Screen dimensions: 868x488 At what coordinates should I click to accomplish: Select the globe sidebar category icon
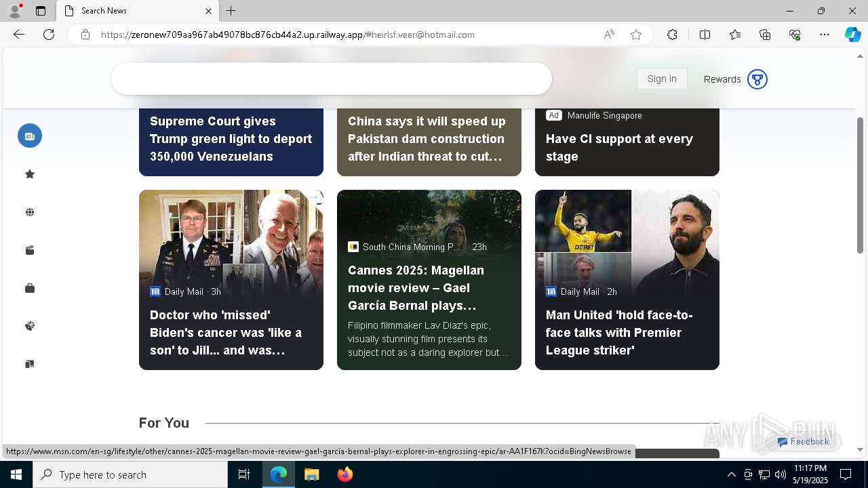[x=30, y=212]
